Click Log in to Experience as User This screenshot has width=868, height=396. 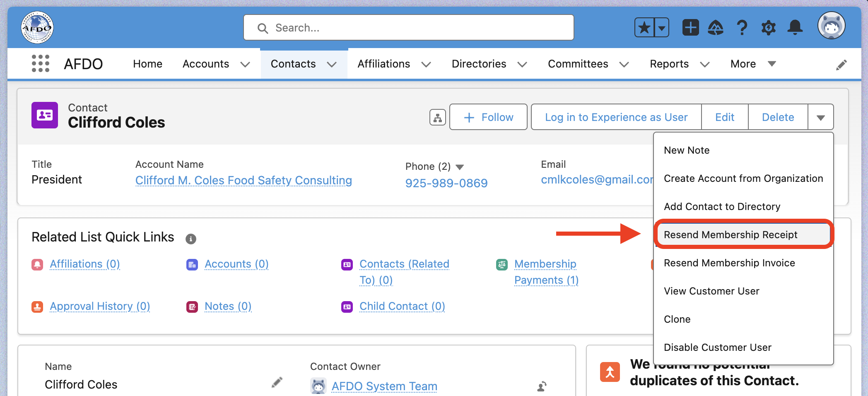[616, 117]
